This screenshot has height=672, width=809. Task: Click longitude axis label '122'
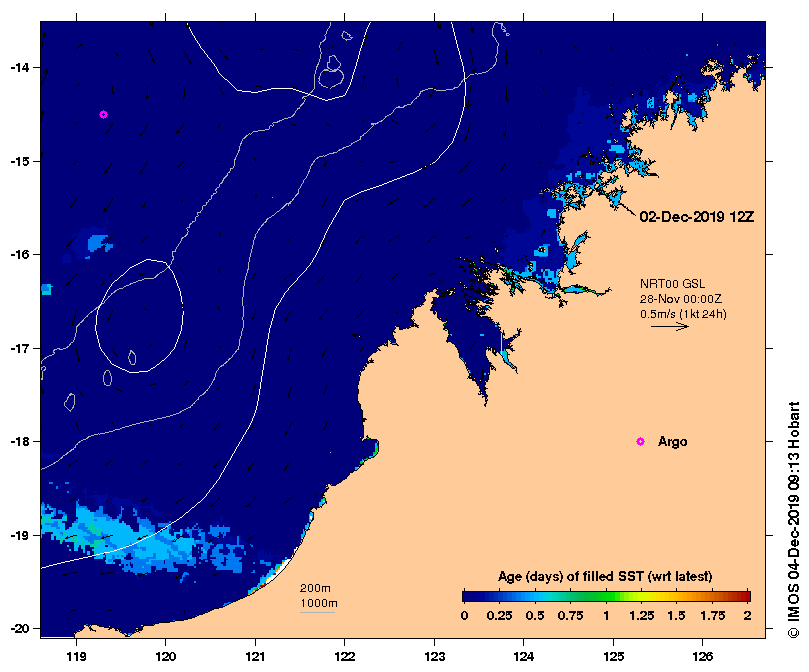pyautogui.click(x=345, y=657)
